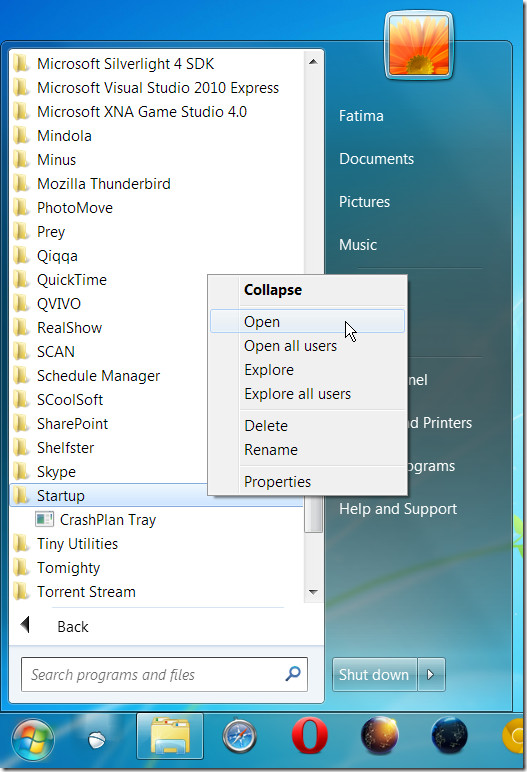Expand the SCoolSoft folder
This screenshot has width=527, height=772.
70,399
